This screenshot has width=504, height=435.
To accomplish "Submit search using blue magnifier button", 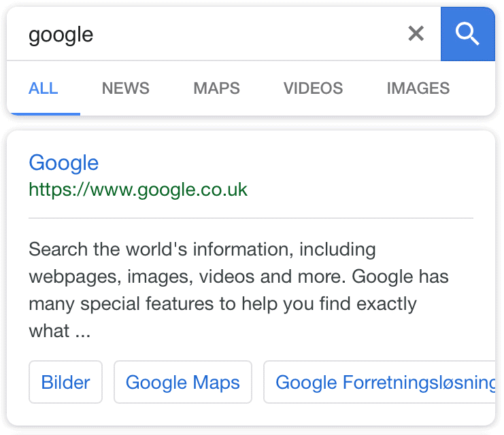I will click(x=468, y=34).
